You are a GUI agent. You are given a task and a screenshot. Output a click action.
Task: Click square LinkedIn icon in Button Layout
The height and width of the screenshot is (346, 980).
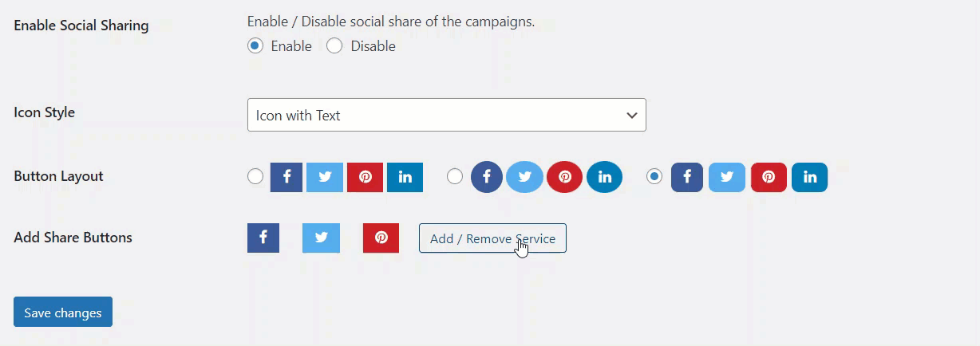tap(405, 177)
